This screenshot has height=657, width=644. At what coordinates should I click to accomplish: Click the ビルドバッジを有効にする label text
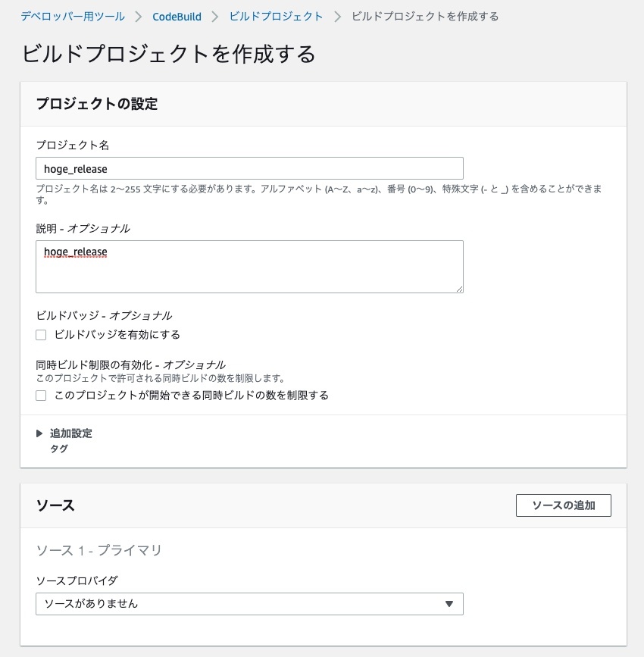click(x=117, y=335)
